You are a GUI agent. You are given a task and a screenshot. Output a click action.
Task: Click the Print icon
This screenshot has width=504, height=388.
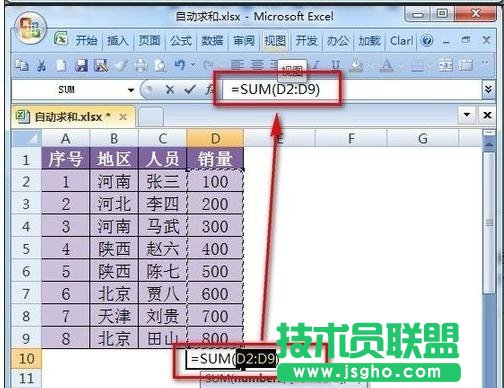point(141,65)
